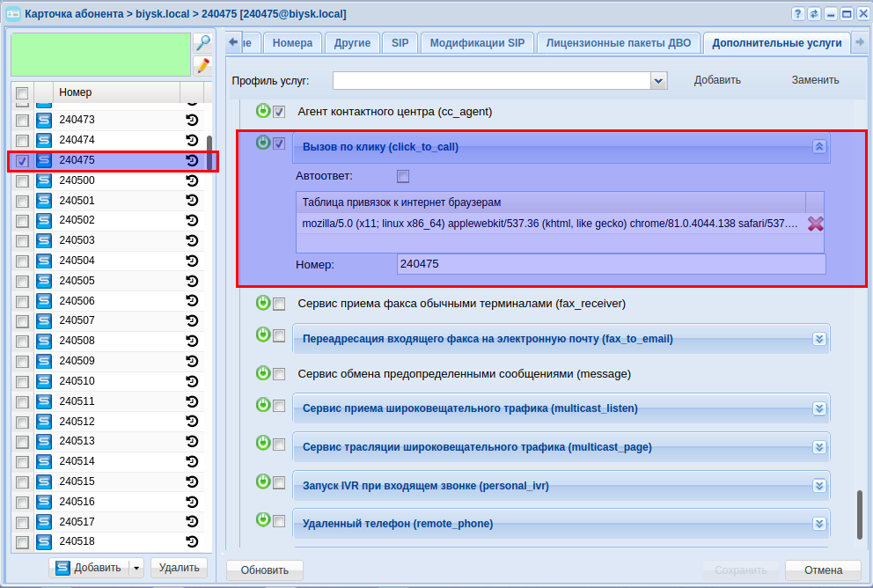
Task: Click history icon for number 240500
Action: [192, 180]
